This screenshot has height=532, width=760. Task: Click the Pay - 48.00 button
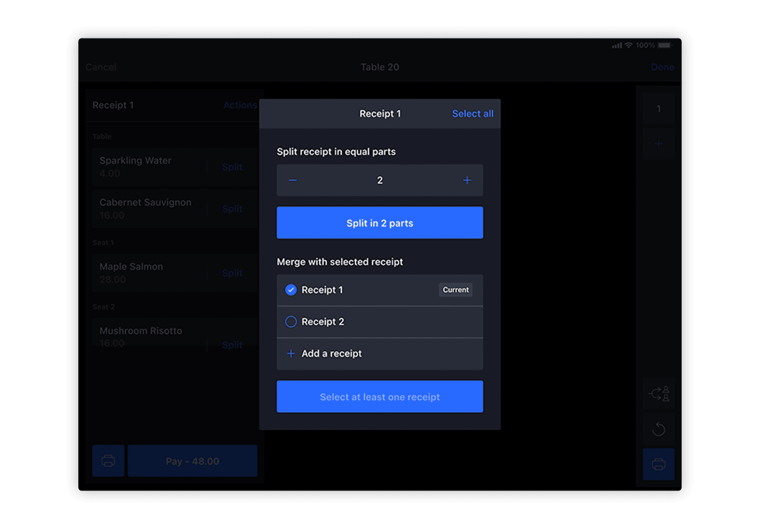pyautogui.click(x=192, y=461)
